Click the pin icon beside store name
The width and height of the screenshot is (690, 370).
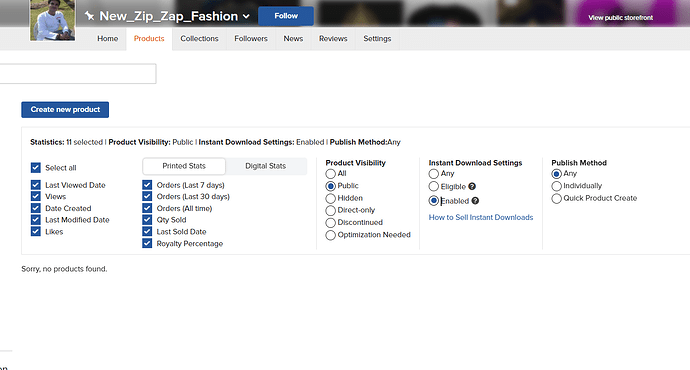(x=89, y=16)
